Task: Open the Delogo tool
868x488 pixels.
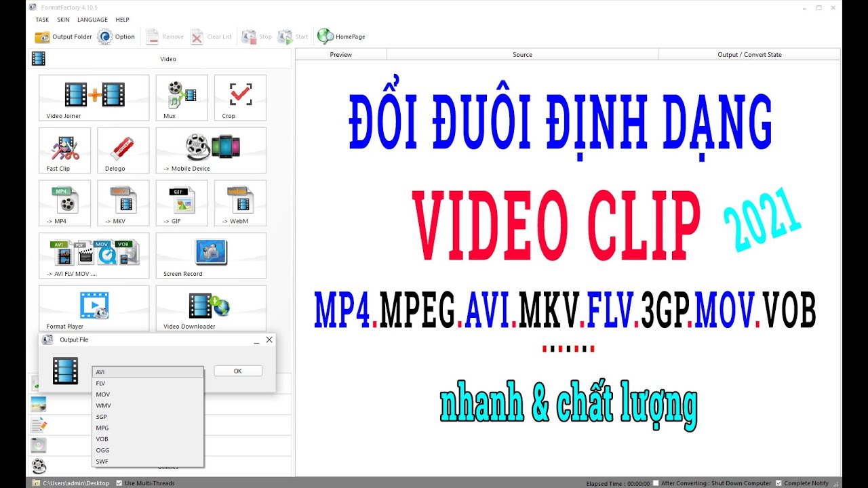Action: [123, 150]
